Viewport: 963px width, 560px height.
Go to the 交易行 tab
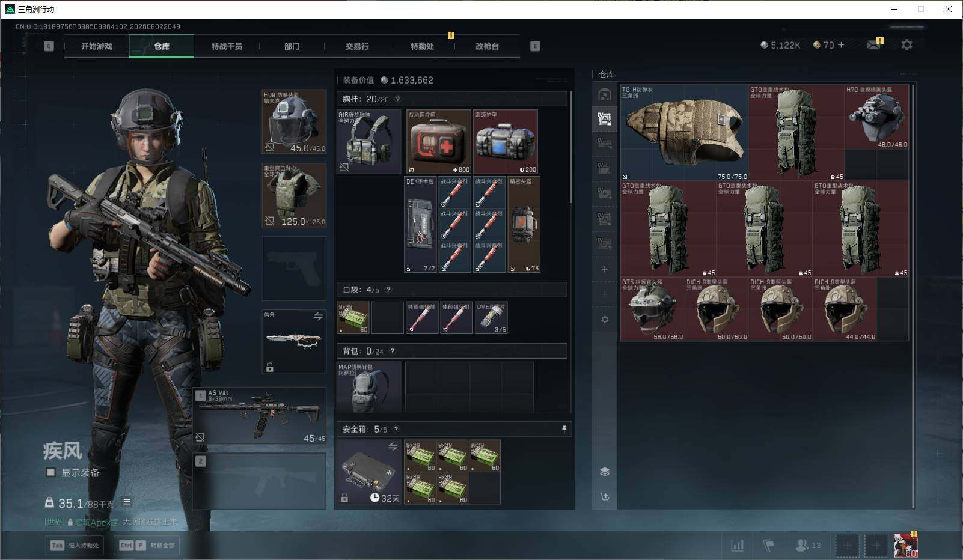(x=357, y=46)
